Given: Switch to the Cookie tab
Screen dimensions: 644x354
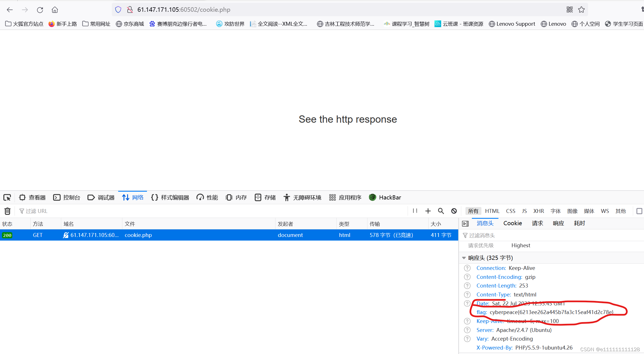Looking at the screenshot, I should tap(512, 223).
